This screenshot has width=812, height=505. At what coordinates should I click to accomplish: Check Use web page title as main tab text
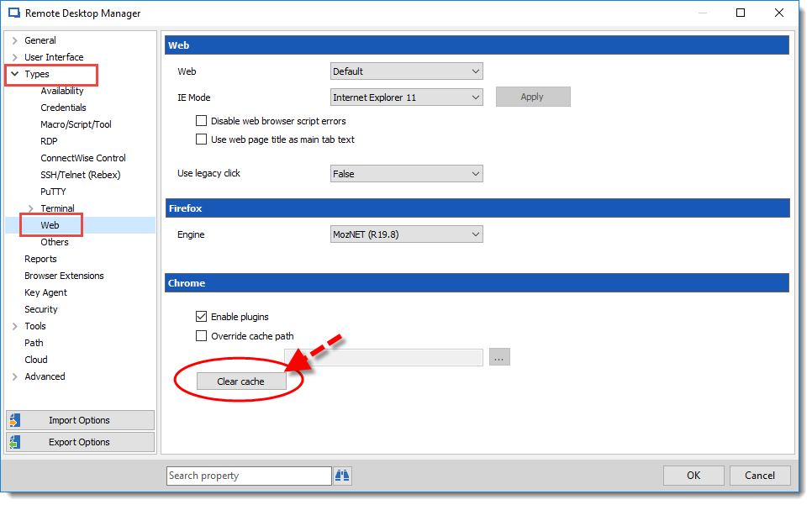201,139
